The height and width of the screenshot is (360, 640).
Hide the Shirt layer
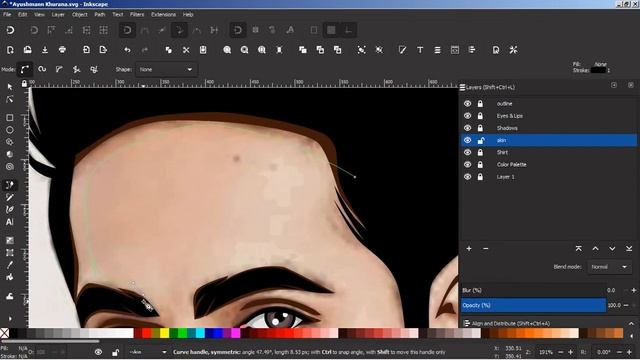click(x=467, y=153)
